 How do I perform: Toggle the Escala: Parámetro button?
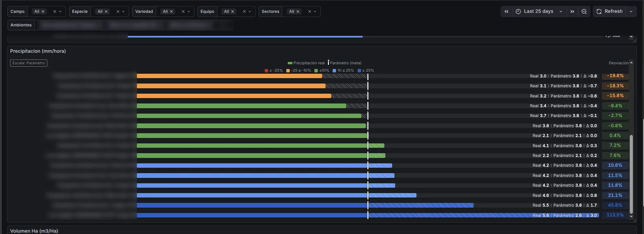coord(29,63)
